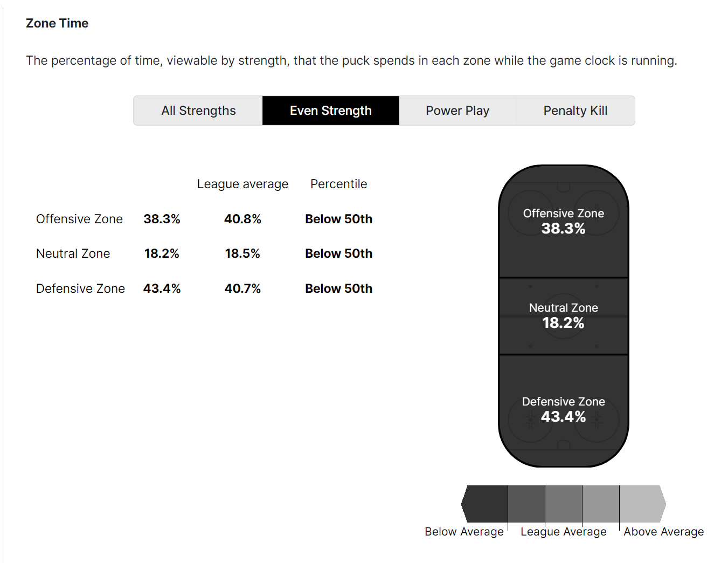Click the middle League Average legend swatch

point(563,504)
